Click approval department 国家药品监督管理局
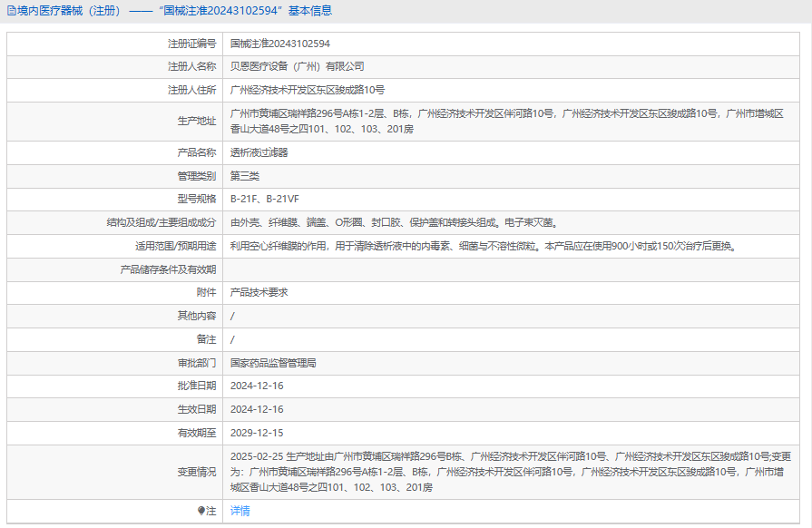 pyautogui.click(x=273, y=363)
